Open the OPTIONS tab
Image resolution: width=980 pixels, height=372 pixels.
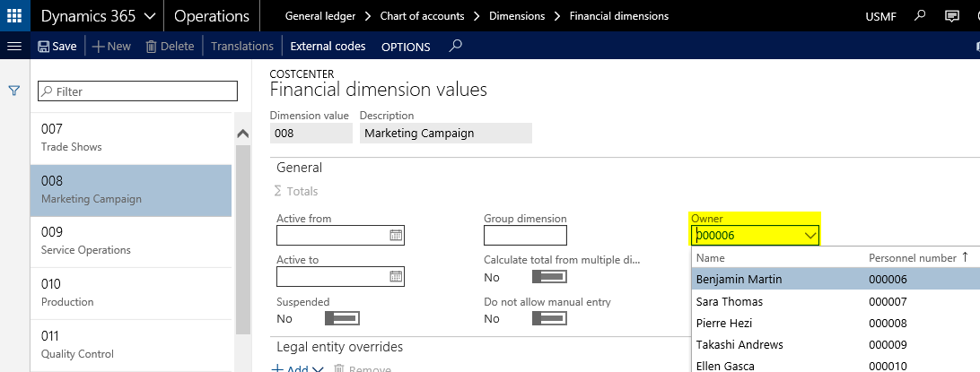tap(406, 47)
